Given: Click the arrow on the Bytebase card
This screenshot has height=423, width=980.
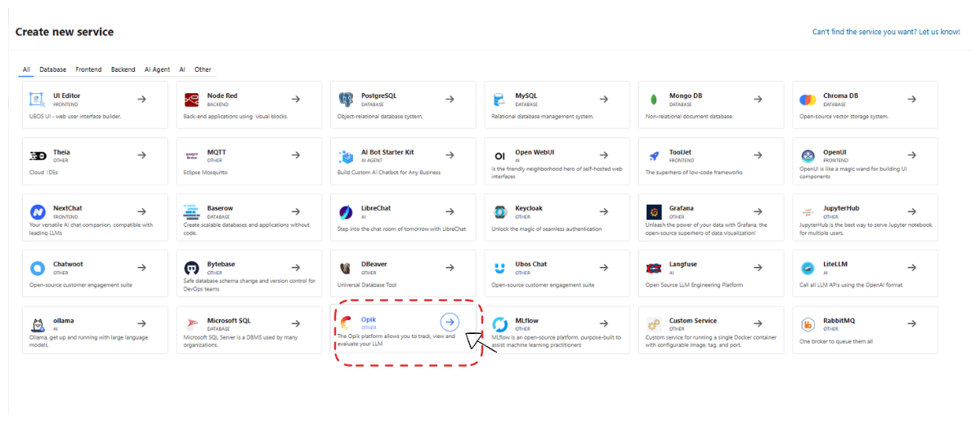Looking at the screenshot, I should [x=296, y=267].
